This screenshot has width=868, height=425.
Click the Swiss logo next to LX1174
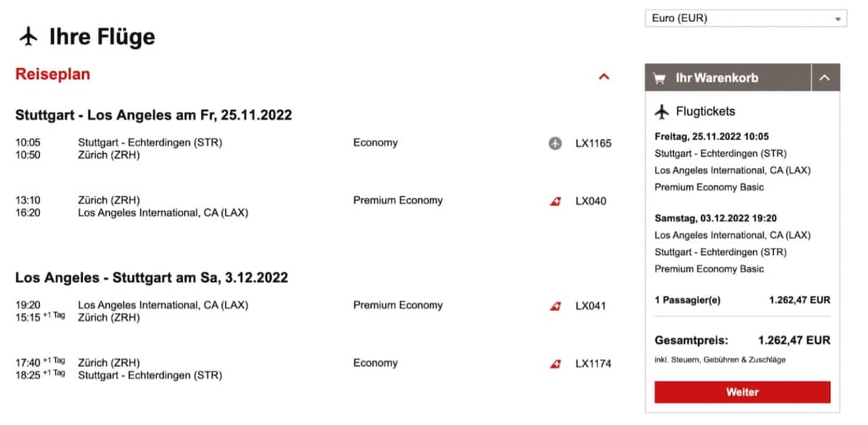point(556,364)
